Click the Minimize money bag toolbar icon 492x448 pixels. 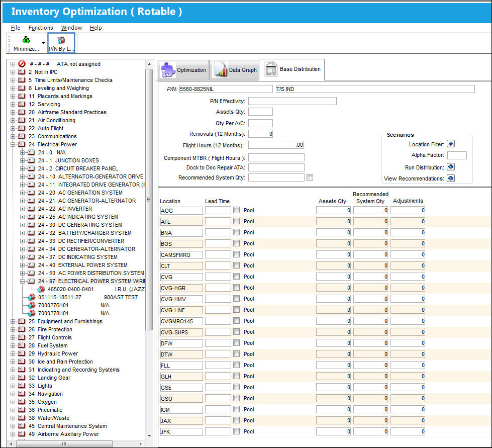pos(26,40)
